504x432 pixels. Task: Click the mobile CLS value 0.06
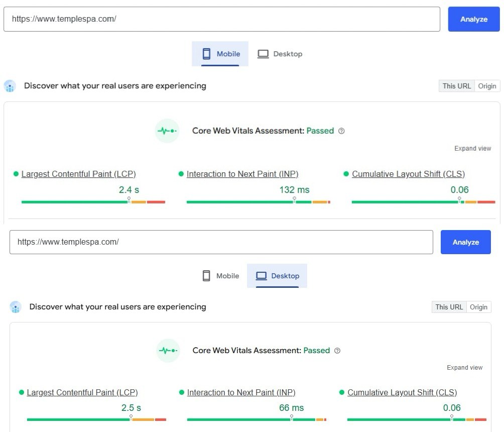(x=459, y=190)
